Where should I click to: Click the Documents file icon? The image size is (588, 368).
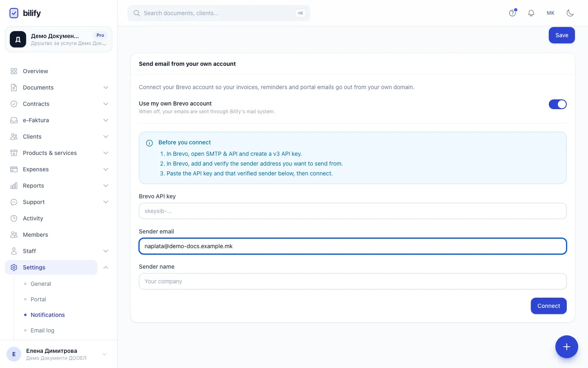[14, 88]
